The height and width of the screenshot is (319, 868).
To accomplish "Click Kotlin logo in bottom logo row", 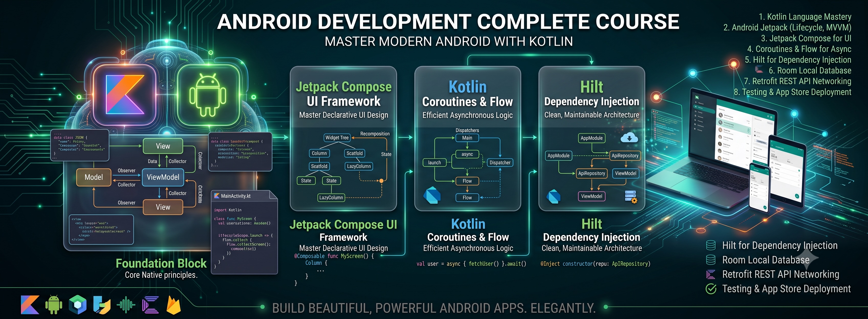I will pos(30,305).
